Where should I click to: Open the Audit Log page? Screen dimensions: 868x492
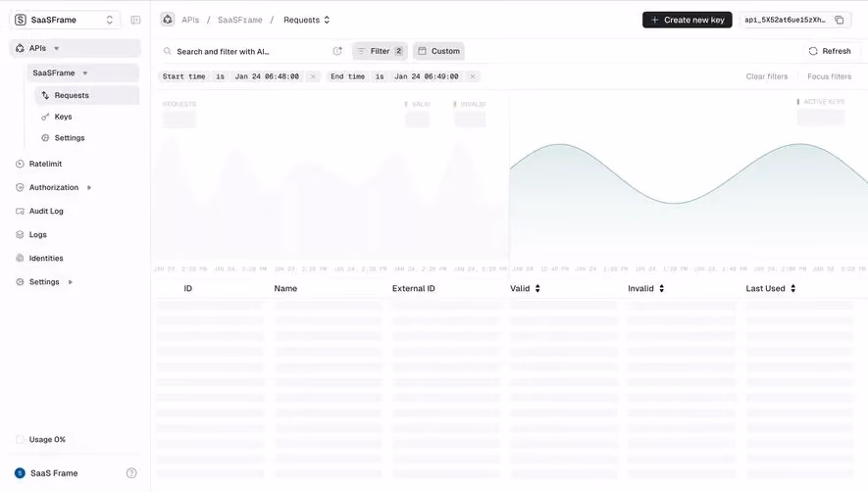click(46, 211)
